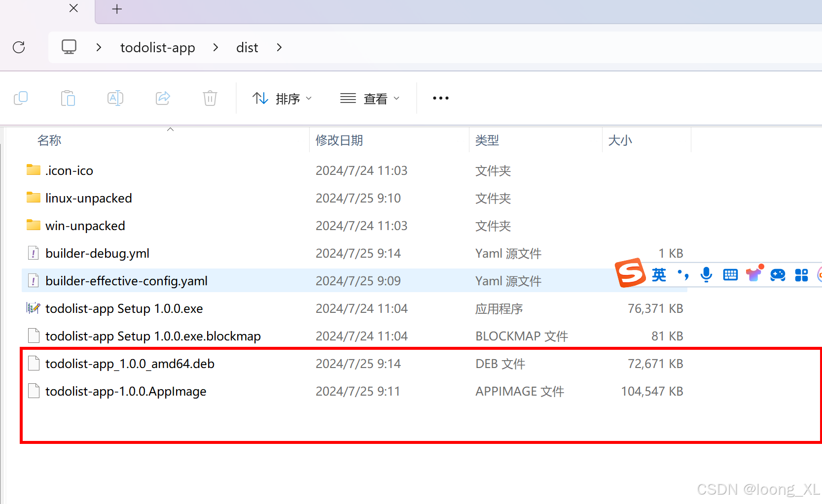This screenshot has width=822, height=504.
Task: Click the This PC monitor icon in the address bar
Action: [x=69, y=47]
